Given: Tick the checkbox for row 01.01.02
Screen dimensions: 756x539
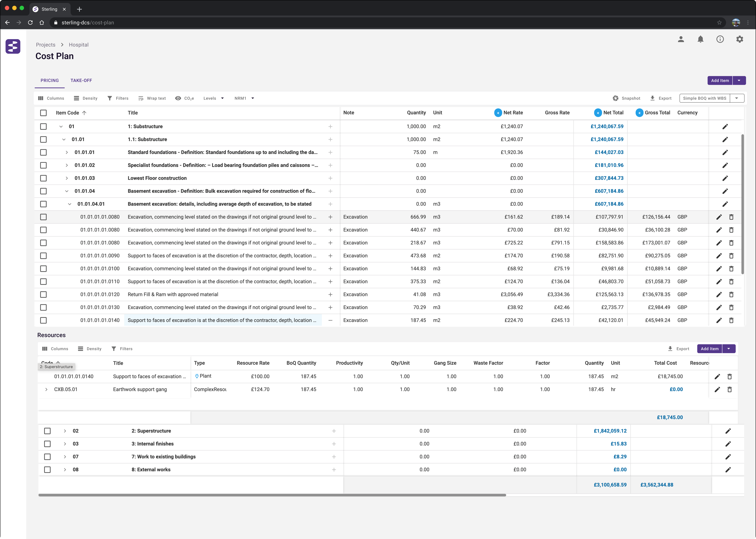Looking at the screenshot, I should click(x=43, y=165).
